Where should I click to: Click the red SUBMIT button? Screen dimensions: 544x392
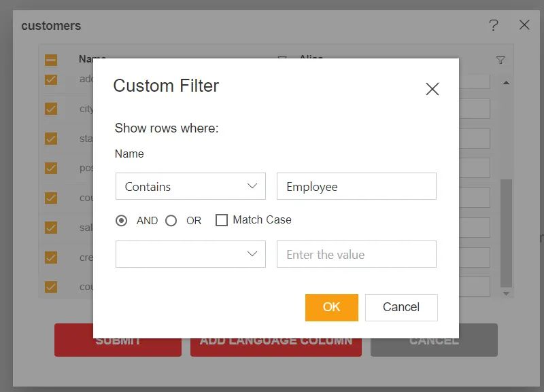(118, 340)
